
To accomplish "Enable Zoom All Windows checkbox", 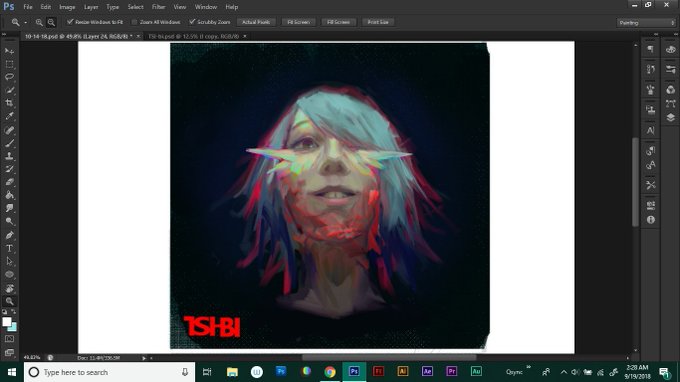I will click(134, 22).
